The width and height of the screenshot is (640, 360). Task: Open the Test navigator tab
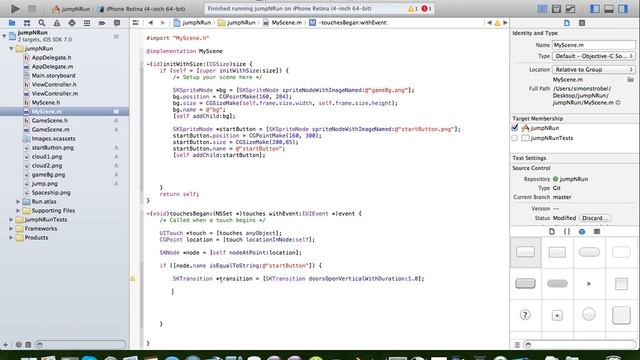(x=72, y=23)
